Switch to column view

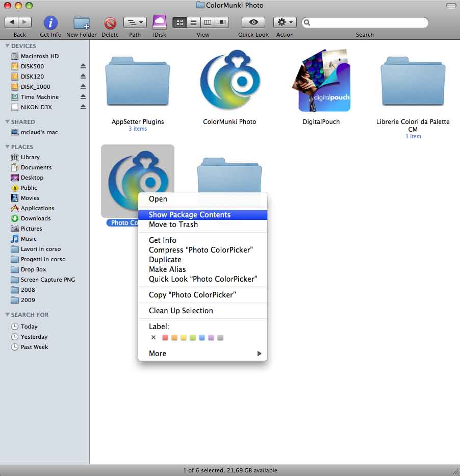point(208,22)
